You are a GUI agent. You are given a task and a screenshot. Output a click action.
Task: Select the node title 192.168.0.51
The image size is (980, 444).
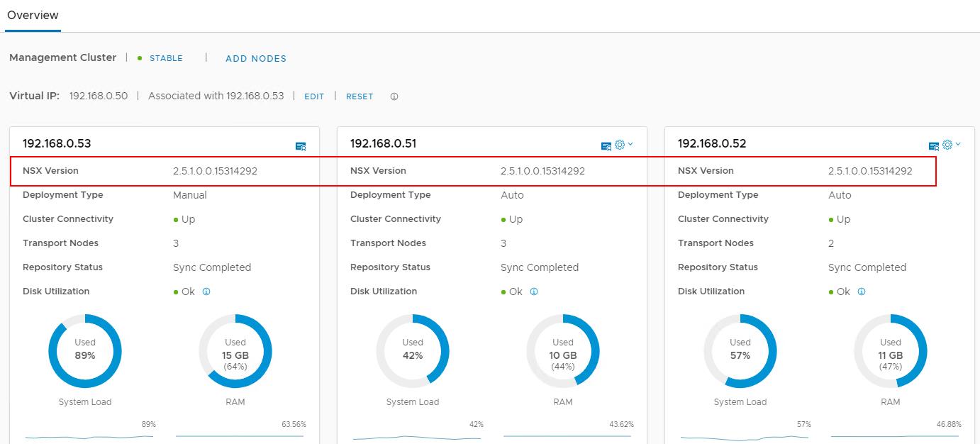click(383, 144)
